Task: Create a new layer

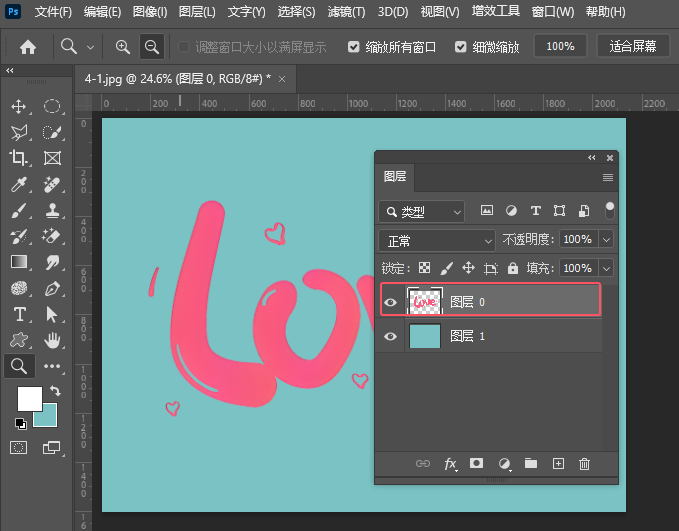Action: 558,464
